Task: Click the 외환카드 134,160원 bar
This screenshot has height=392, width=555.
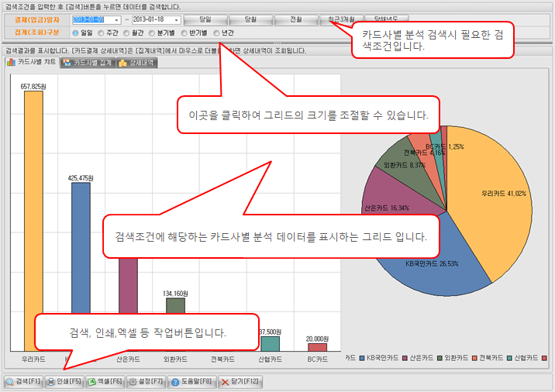Action: click(x=175, y=306)
